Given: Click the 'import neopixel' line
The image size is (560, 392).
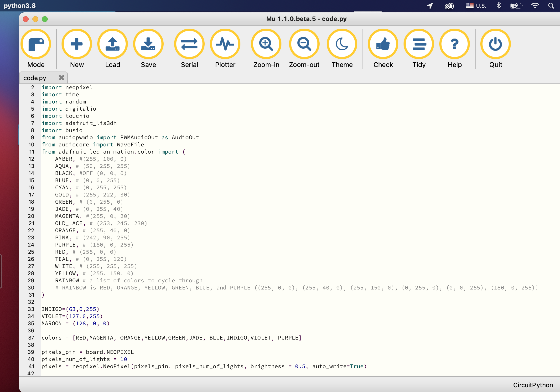Looking at the screenshot, I should pyautogui.click(x=67, y=87).
